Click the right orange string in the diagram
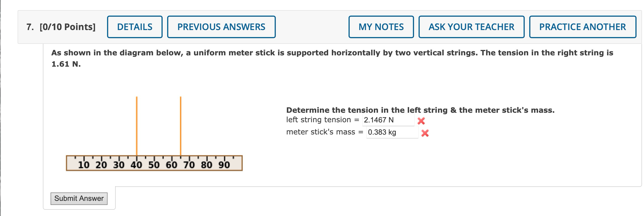The image size is (644, 216). point(180,130)
